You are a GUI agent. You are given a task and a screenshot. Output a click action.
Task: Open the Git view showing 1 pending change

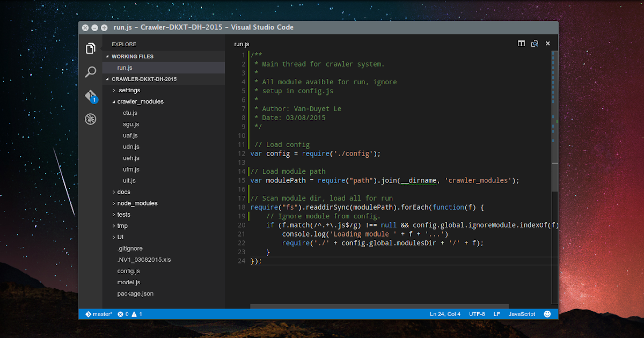coord(91,95)
